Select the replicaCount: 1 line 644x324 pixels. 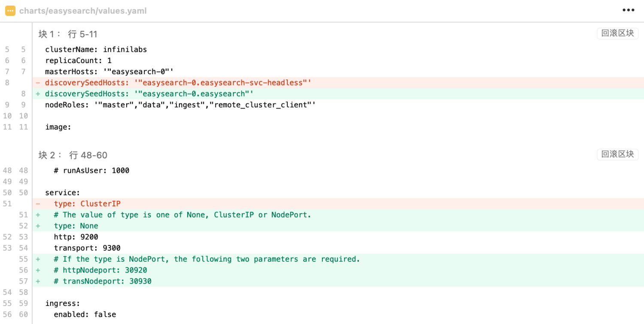click(78, 61)
